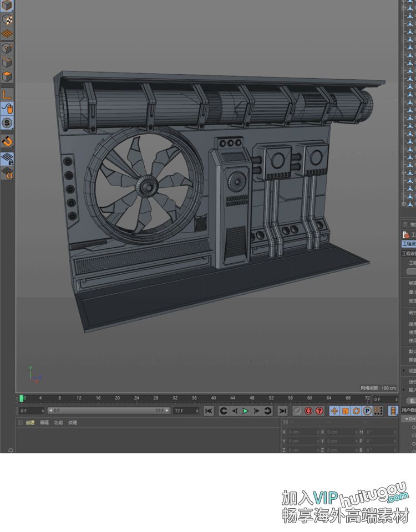Click the green playhead on timeline ruler
Screen dimensions: 416x532
[x=21, y=398]
